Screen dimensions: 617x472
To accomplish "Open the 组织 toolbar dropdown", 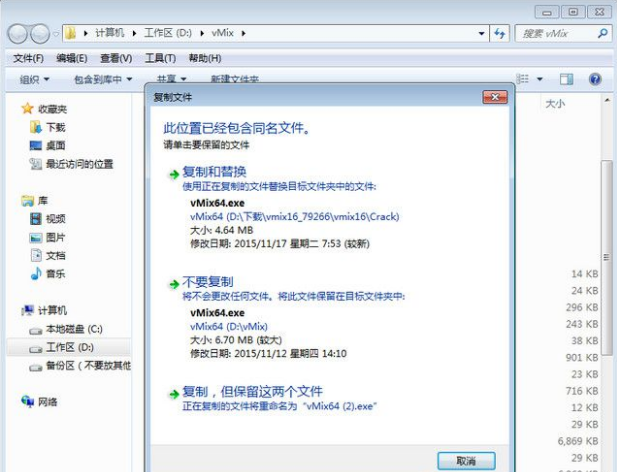I will coord(35,79).
